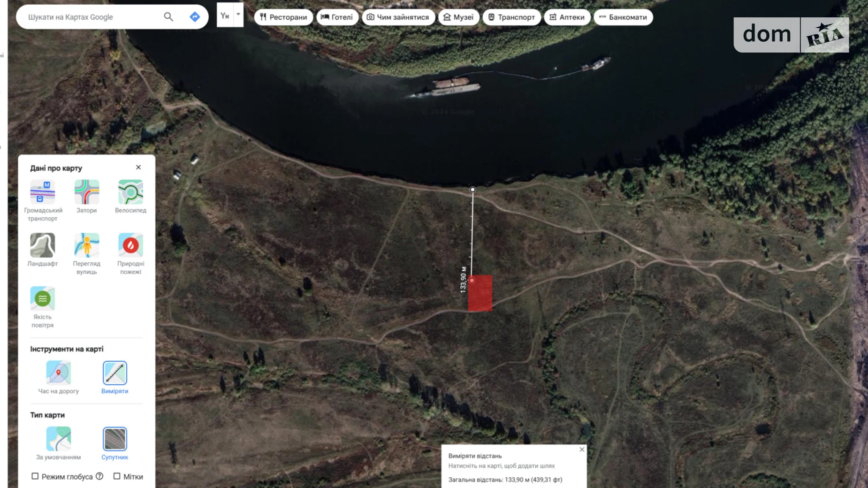Open directions with the blue arrow icon
The height and width of the screenshot is (488, 868).
195,17
